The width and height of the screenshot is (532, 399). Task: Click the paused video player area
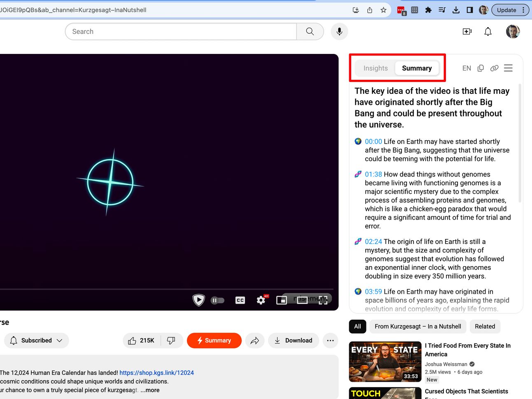(169, 182)
